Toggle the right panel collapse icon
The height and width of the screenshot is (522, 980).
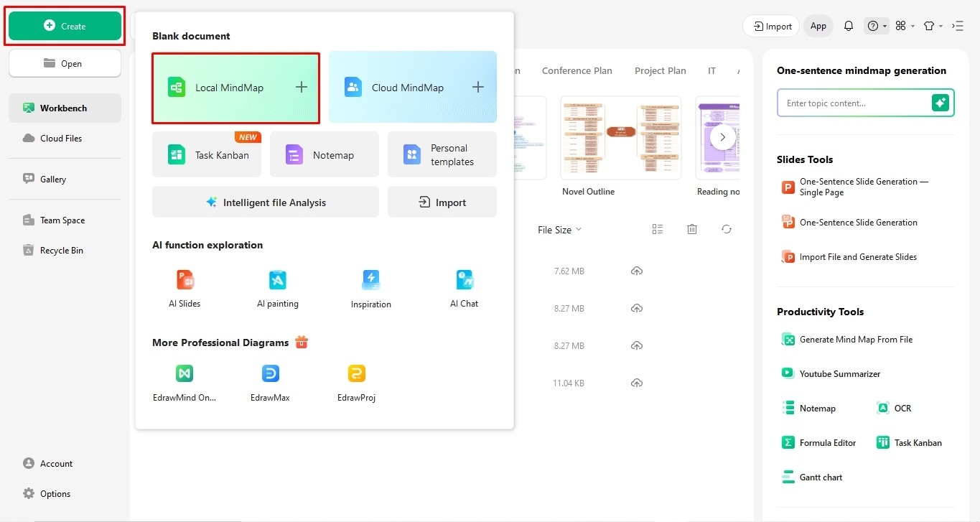pos(958,26)
